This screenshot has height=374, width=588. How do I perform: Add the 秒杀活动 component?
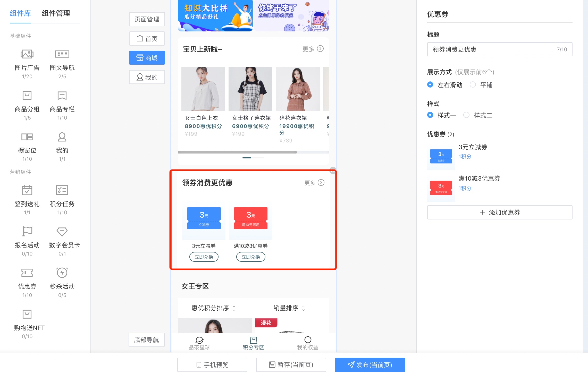[62, 273]
